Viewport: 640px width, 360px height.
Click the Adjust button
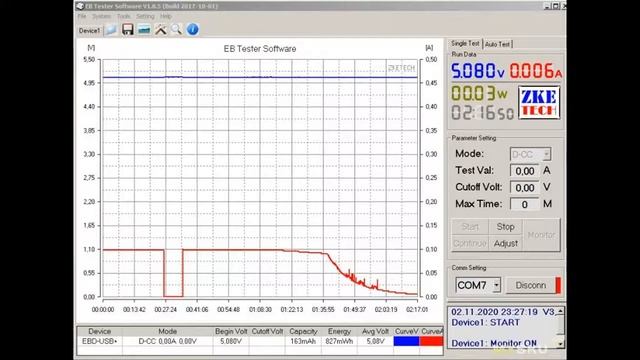coord(505,243)
